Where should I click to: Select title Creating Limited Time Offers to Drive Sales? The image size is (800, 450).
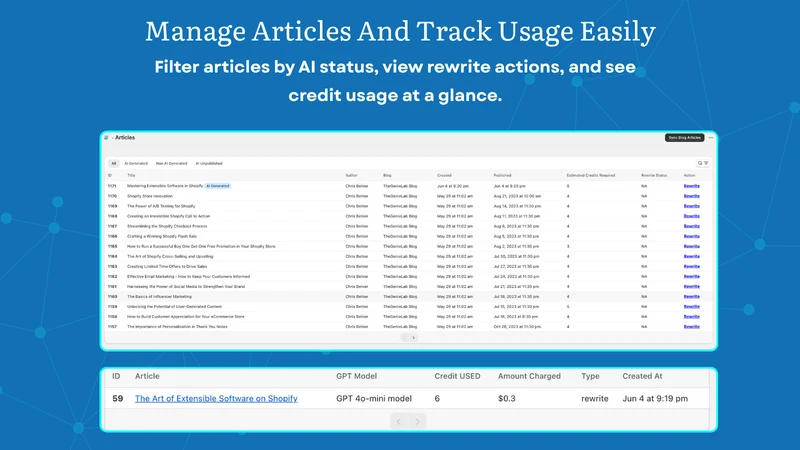(x=167, y=266)
